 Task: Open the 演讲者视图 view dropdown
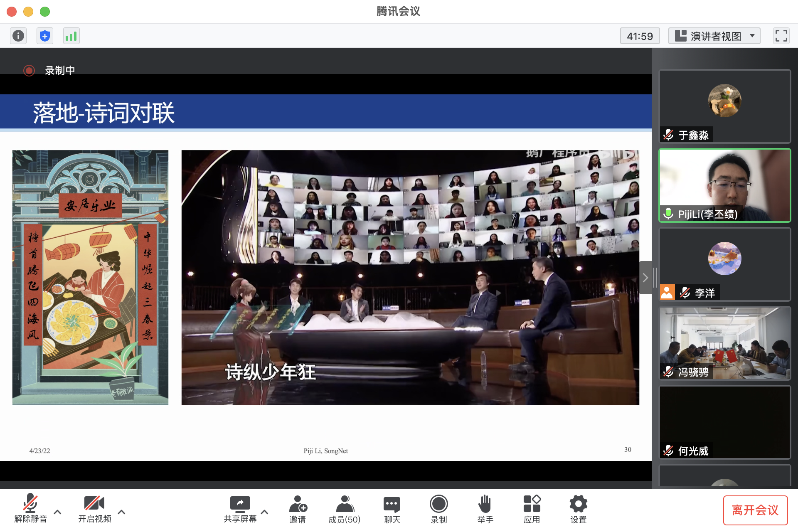pos(714,36)
